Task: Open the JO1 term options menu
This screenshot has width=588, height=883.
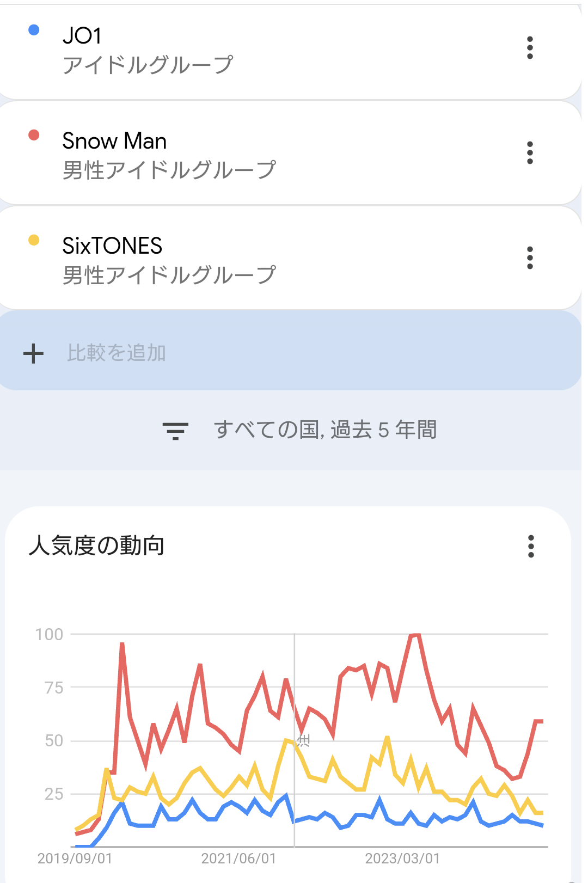Action: [530, 48]
